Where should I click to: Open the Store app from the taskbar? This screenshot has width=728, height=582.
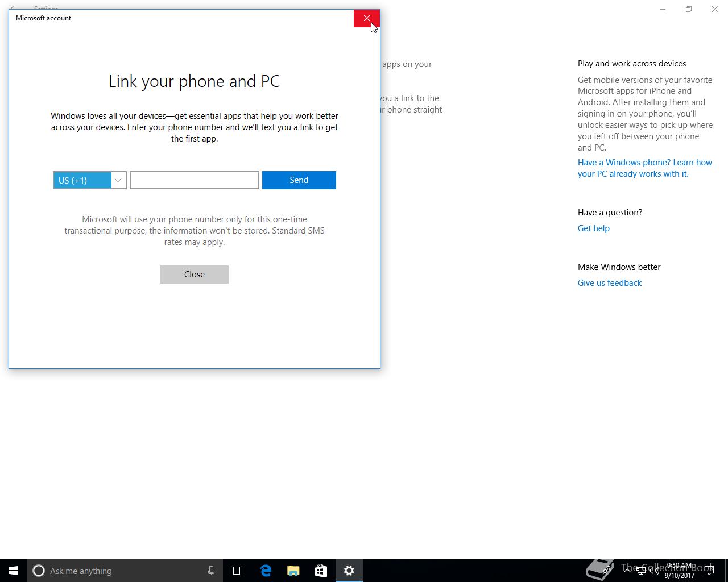click(x=321, y=571)
